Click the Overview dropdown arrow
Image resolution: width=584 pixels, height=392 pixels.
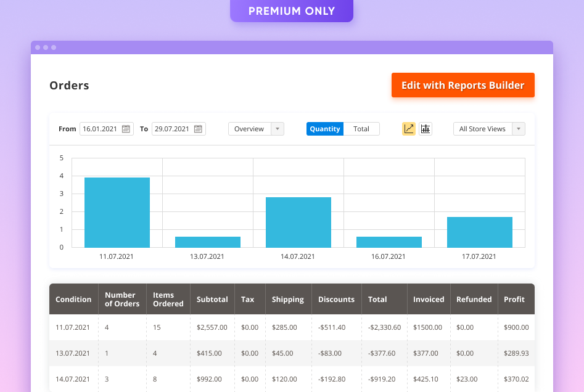[278, 129]
